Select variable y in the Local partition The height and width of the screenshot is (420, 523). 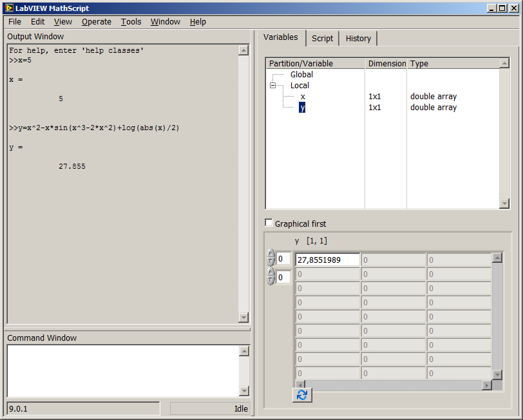pyautogui.click(x=302, y=108)
